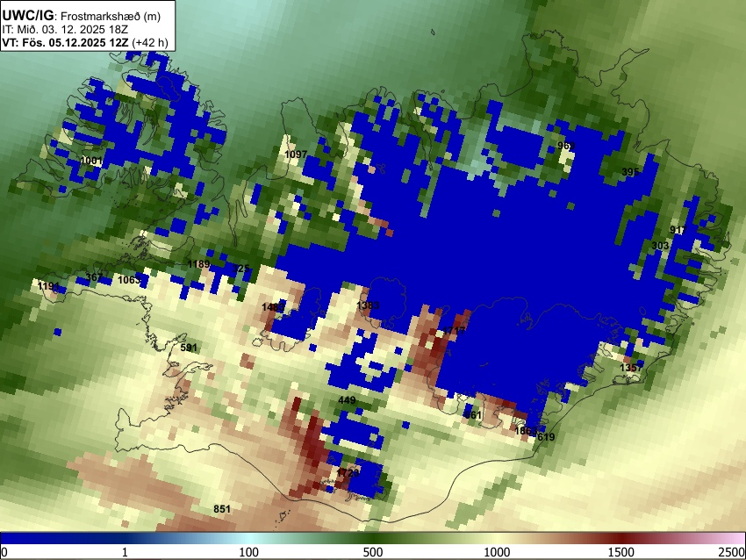Click the 325 value label

pyautogui.click(x=241, y=269)
